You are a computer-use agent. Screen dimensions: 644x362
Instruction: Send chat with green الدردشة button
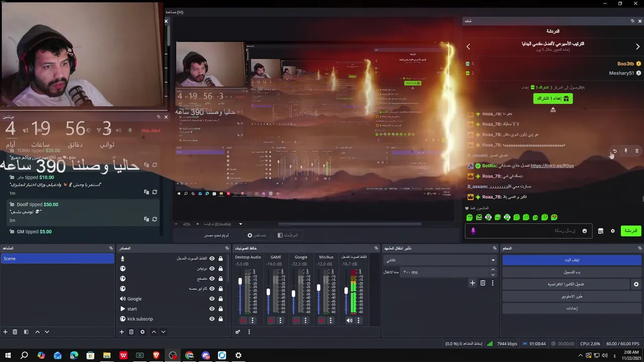(x=630, y=231)
